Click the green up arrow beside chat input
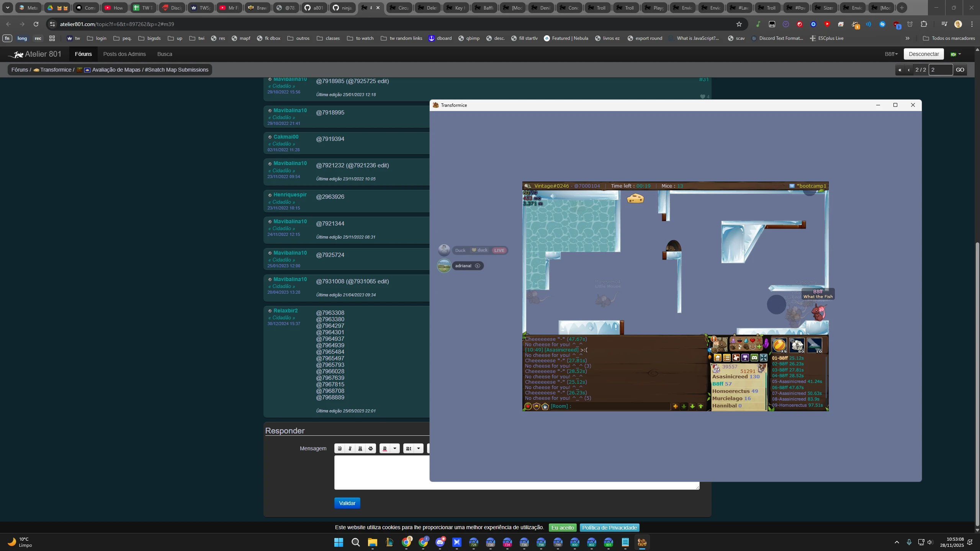 click(x=701, y=406)
